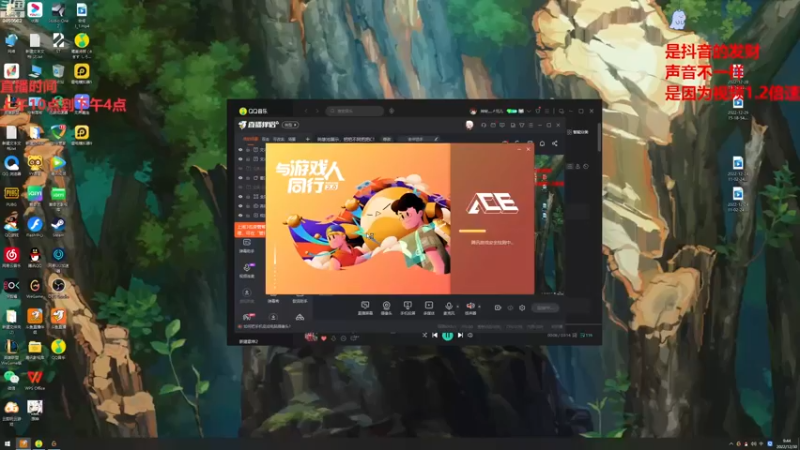Click the share icon above preview
The width and height of the screenshot is (800, 450).
coord(555,143)
